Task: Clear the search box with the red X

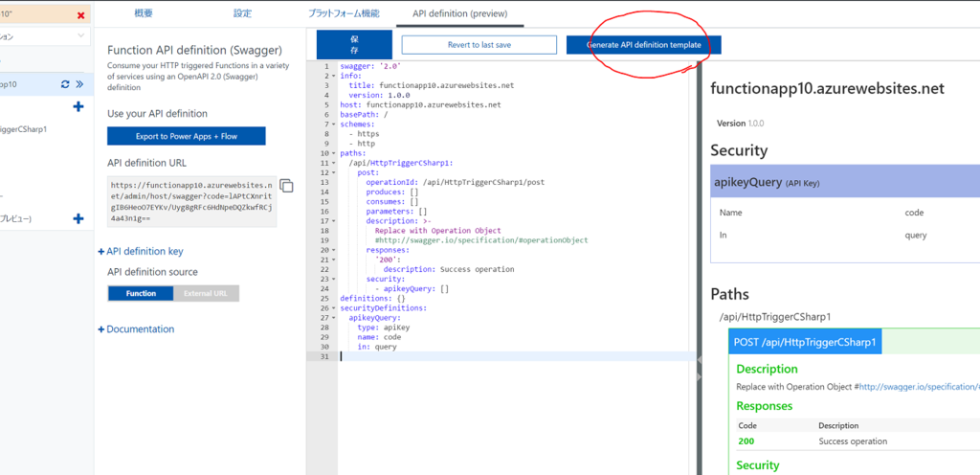Action: pyautogui.click(x=80, y=15)
